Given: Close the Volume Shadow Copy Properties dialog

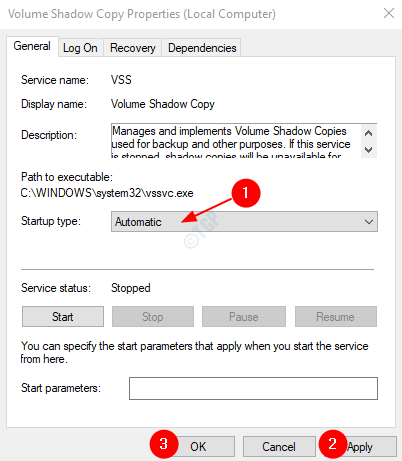Looking at the screenshot, I should [x=389, y=14].
